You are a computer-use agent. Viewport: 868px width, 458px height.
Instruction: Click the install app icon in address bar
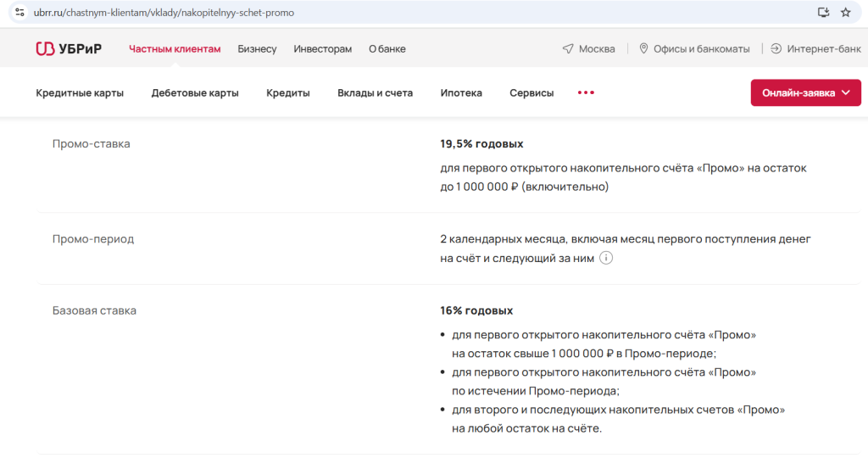(x=823, y=12)
